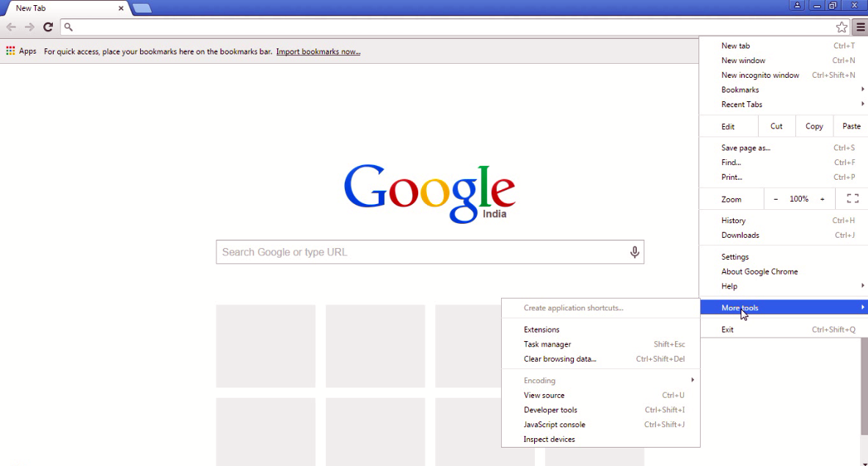Viewport: 868px width, 466px height.
Task: Click the Chrome hamburger menu icon
Action: coord(860,26)
